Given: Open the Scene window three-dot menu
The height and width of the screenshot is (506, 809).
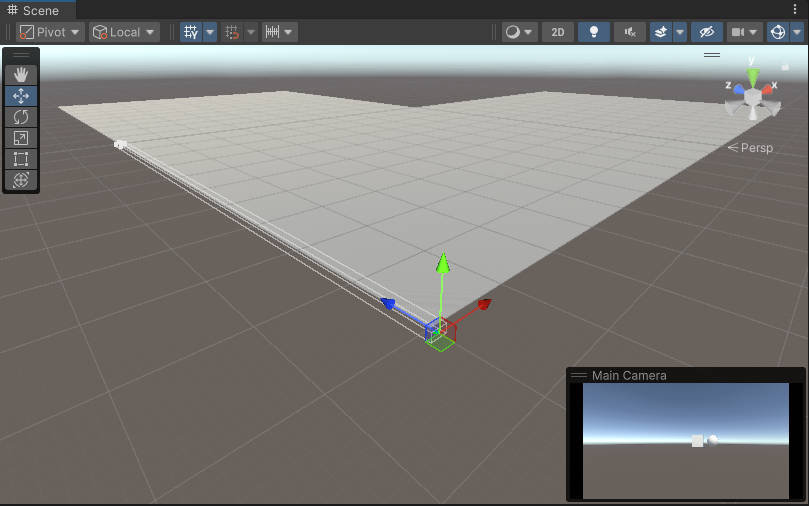Looking at the screenshot, I should coord(795,9).
